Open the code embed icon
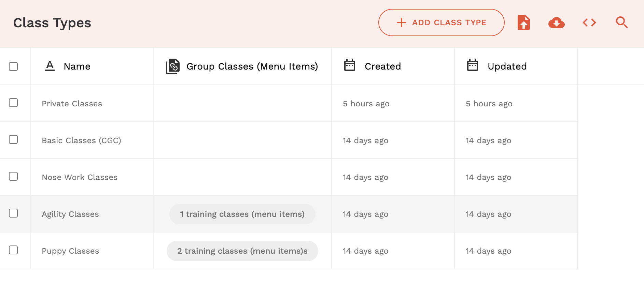 [x=589, y=23]
